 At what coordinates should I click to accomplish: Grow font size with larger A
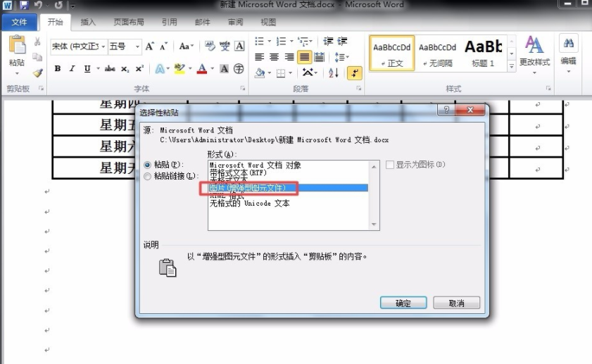150,46
